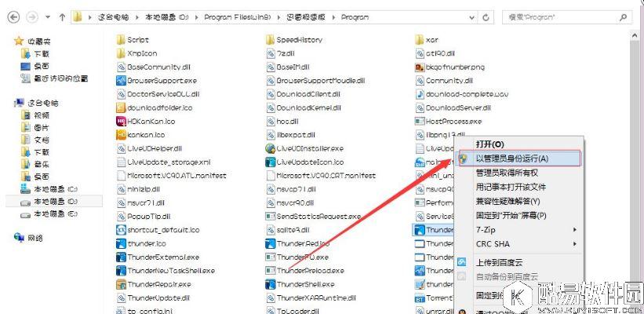This screenshot has width=644, height=314.
Task: Click the magnifier icon in search box
Action: tap(624, 17)
